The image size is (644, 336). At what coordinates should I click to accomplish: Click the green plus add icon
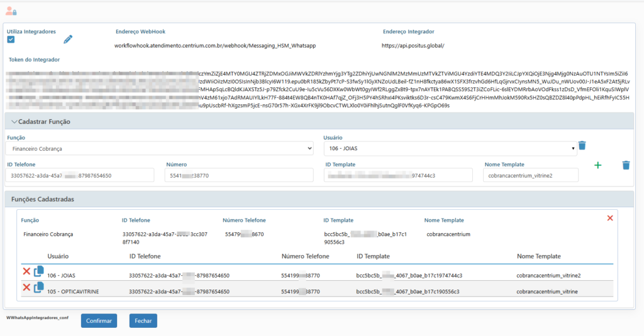(597, 165)
